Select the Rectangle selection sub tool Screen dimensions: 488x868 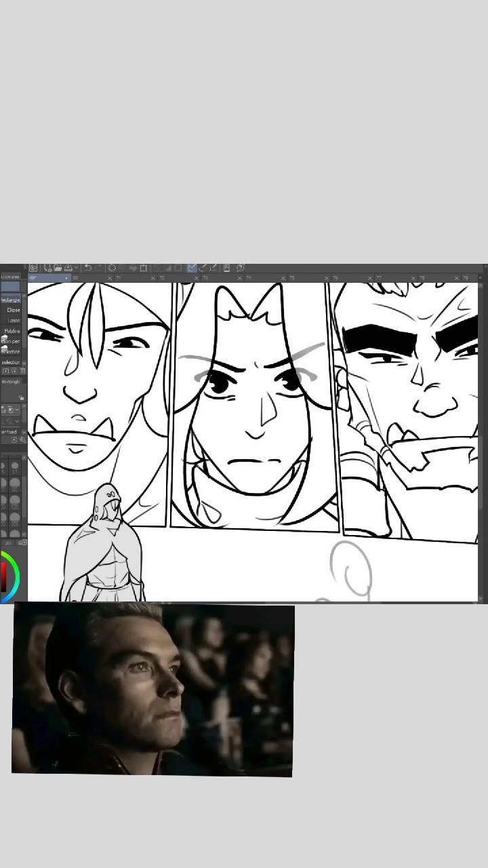(x=10, y=300)
